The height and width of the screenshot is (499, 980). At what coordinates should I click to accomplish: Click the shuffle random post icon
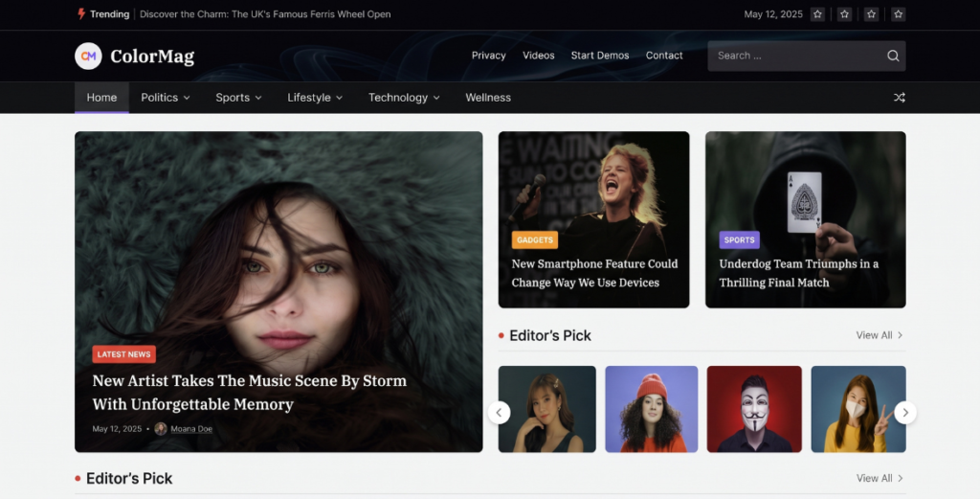point(900,98)
